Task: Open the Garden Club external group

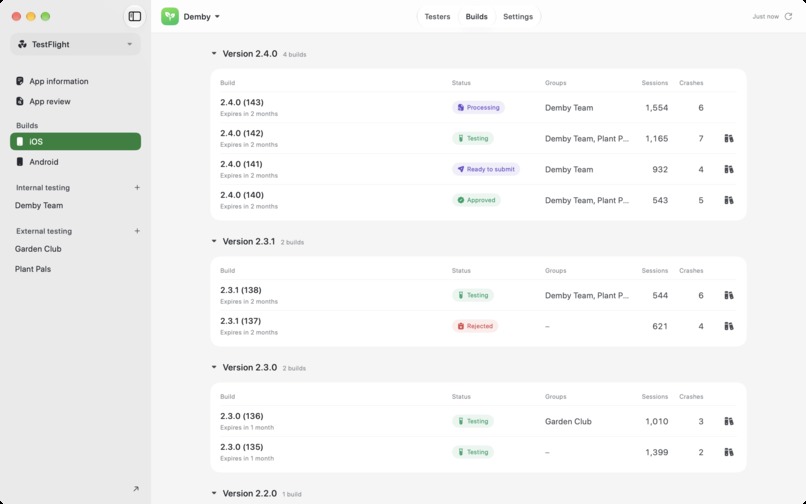Action: 38,248
